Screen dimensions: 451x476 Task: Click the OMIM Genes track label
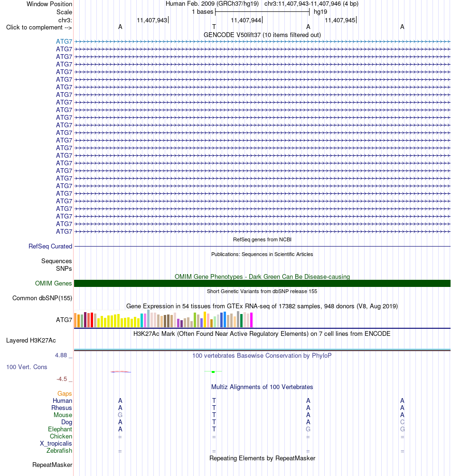[x=53, y=283]
